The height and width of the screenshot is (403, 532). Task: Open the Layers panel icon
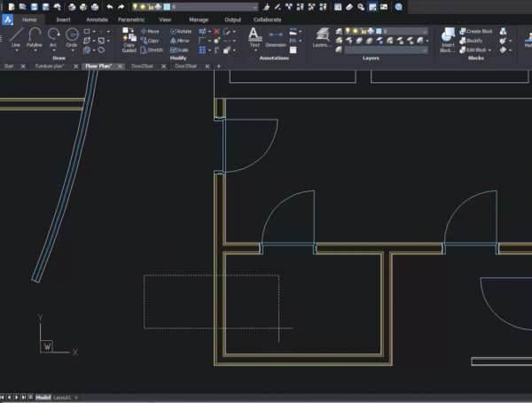(320, 36)
